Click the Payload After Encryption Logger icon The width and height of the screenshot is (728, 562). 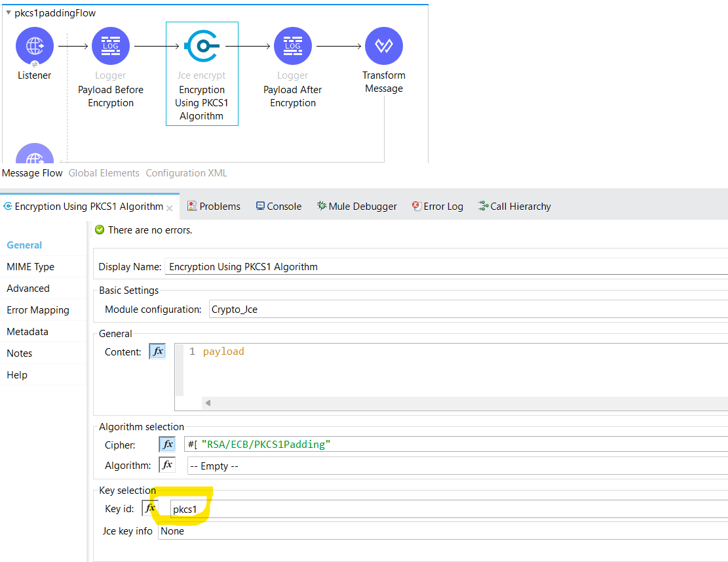point(292,46)
